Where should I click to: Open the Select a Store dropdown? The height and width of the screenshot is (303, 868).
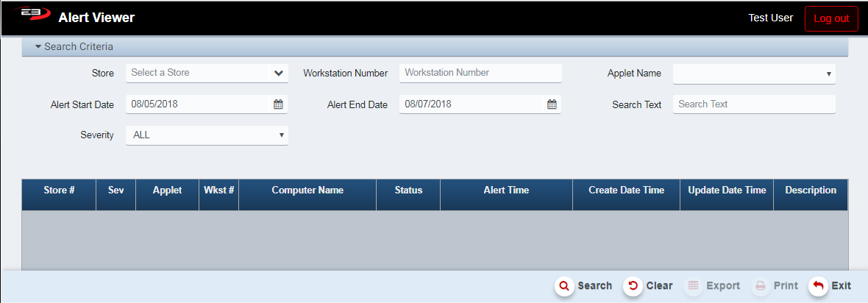(207, 73)
